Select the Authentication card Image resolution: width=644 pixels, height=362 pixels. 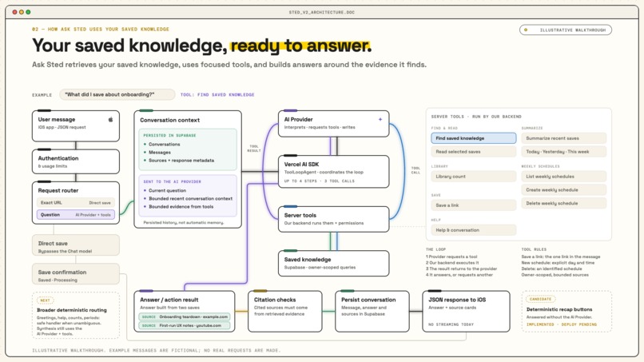pyautogui.click(x=76, y=161)
